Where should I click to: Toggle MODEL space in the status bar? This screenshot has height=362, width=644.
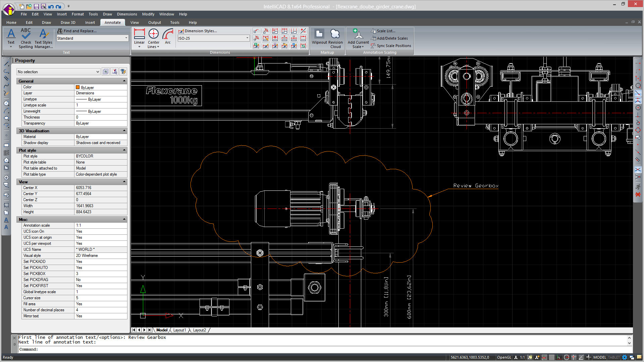(600, 357)
